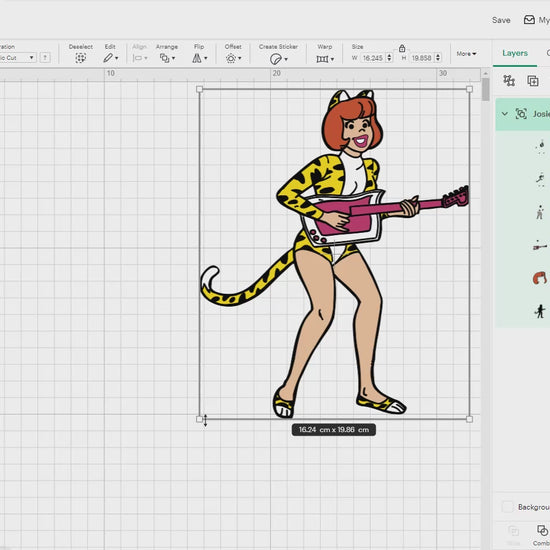Click the height value stepper arrows
The height and width of the screenshot is (550, 550).
click(438, 58)
